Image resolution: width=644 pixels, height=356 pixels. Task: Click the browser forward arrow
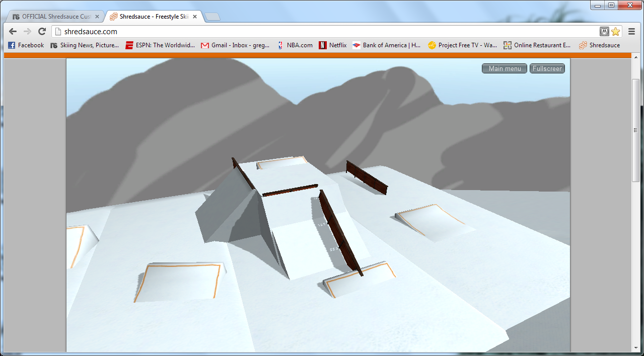pyautogui.click(x=27, y=31)
